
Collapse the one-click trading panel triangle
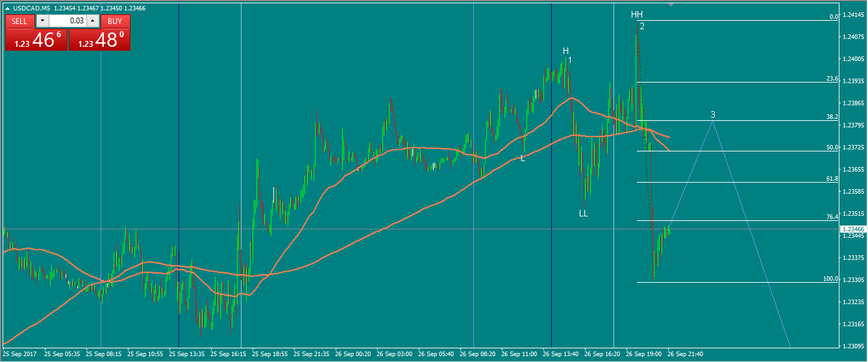7,8
